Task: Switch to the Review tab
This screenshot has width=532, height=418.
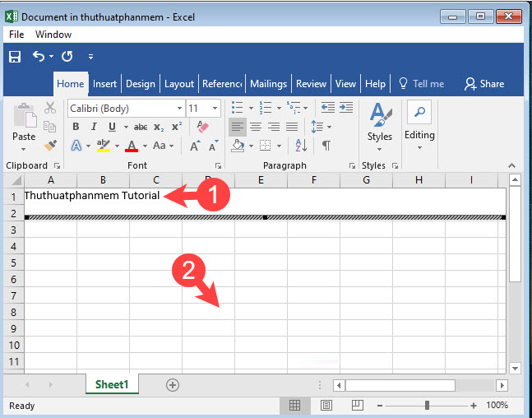Action: point(311,84)
